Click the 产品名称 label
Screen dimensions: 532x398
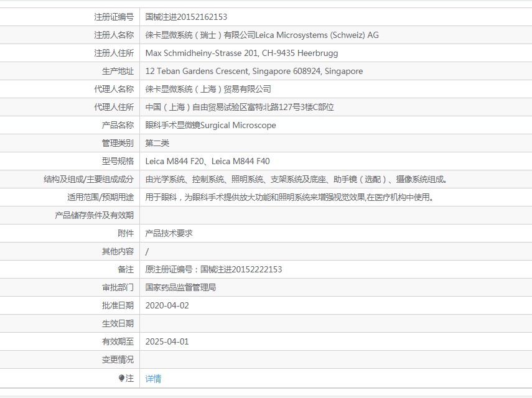click(x=118, y=125)
